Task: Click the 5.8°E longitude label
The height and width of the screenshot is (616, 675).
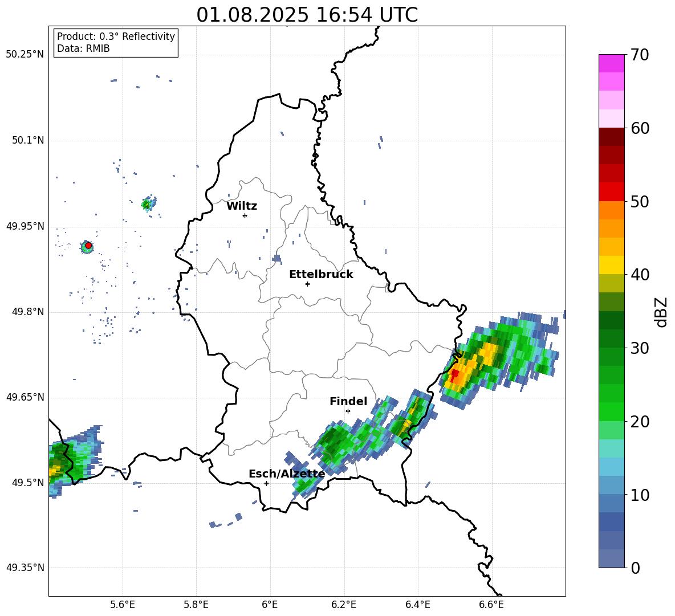Action: coord(196,605)
